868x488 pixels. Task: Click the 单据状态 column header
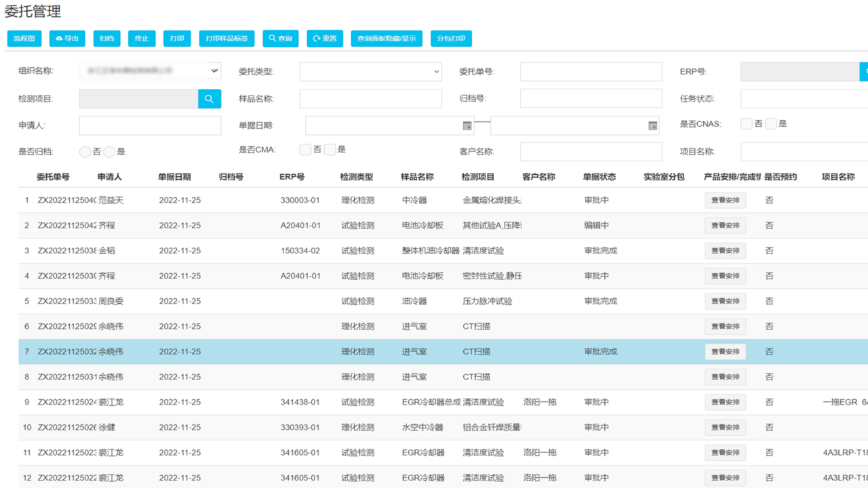click(599, 177)
